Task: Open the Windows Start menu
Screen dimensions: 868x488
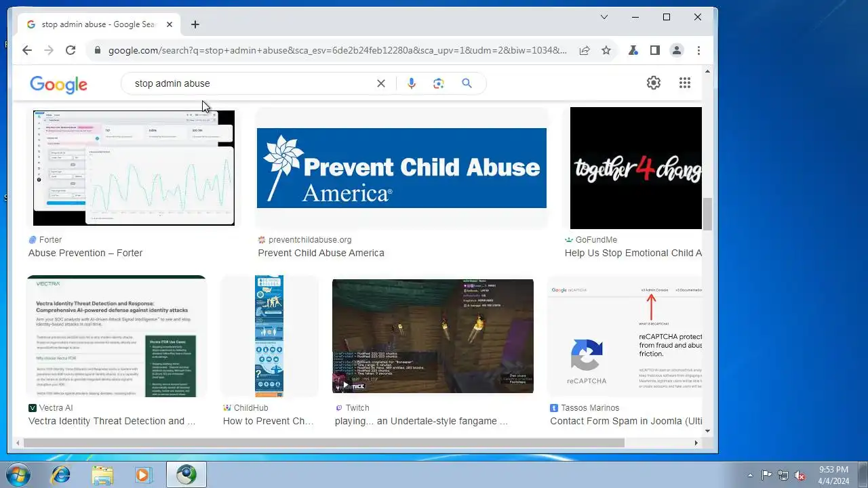Action: 18,474
